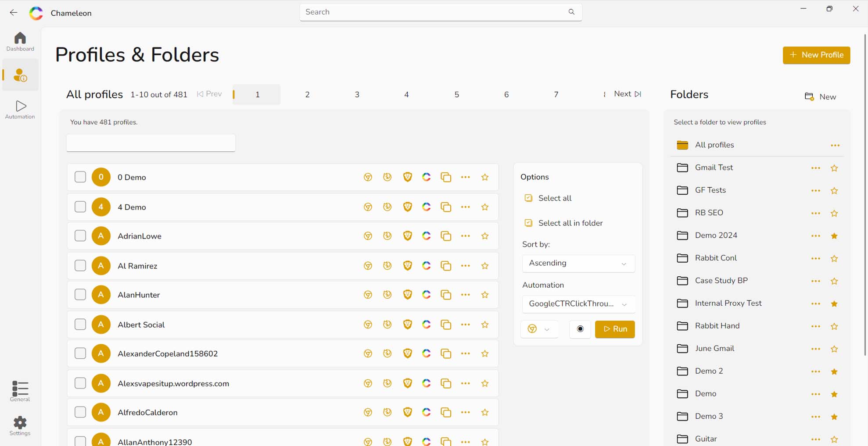Tick the Albert Social checkbox
This screenshot has height=446, width=868.
coord(80,325)
